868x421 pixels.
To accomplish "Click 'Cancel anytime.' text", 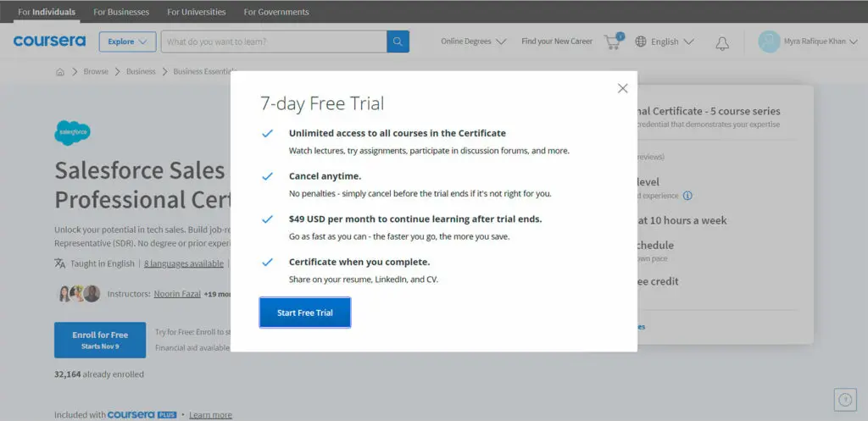I will click(x=325, y=176).
